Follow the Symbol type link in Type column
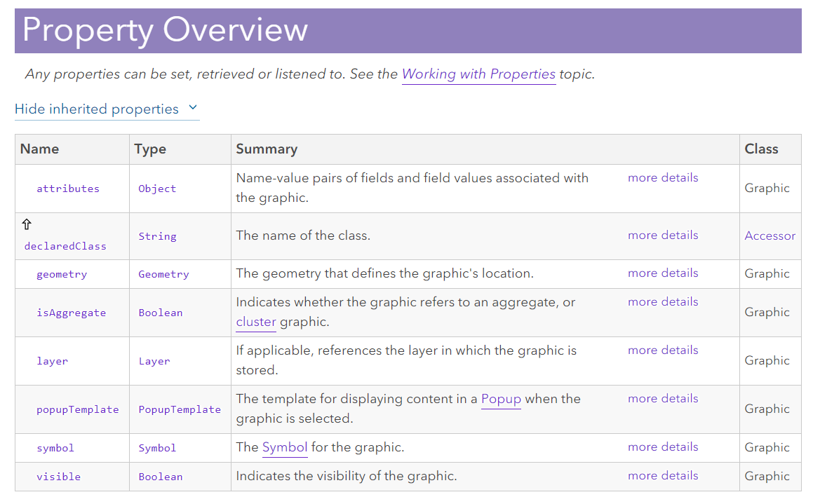Screen dimensions: 813x504 point(157,447)
